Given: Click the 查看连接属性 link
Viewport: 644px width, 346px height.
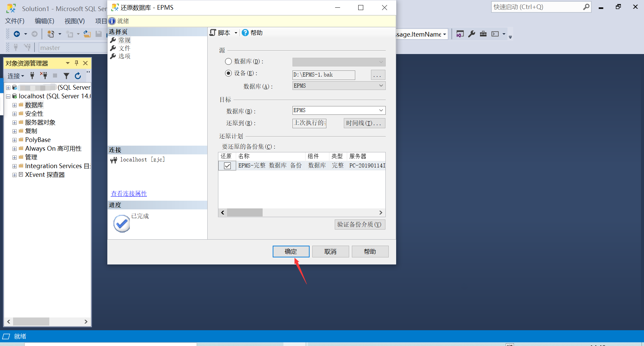Looking at the screenshot, I should pyautogui.click(x=129, y=194).
